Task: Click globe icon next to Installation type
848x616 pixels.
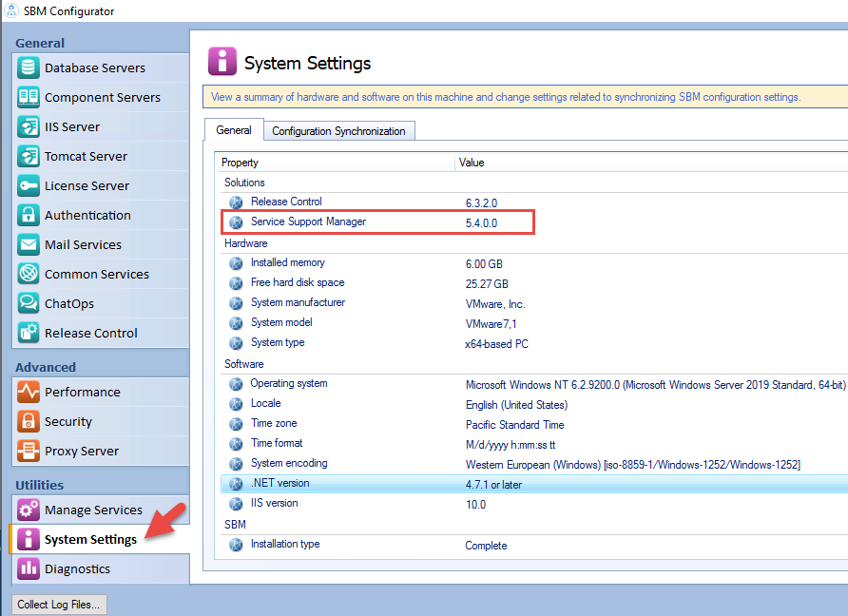Action: (236, 545)
